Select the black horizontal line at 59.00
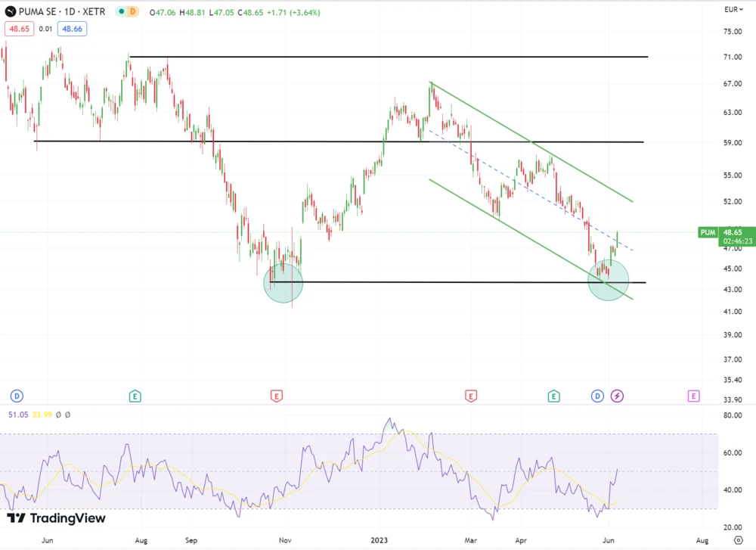 pyautogui.click(x=339, y=141)
